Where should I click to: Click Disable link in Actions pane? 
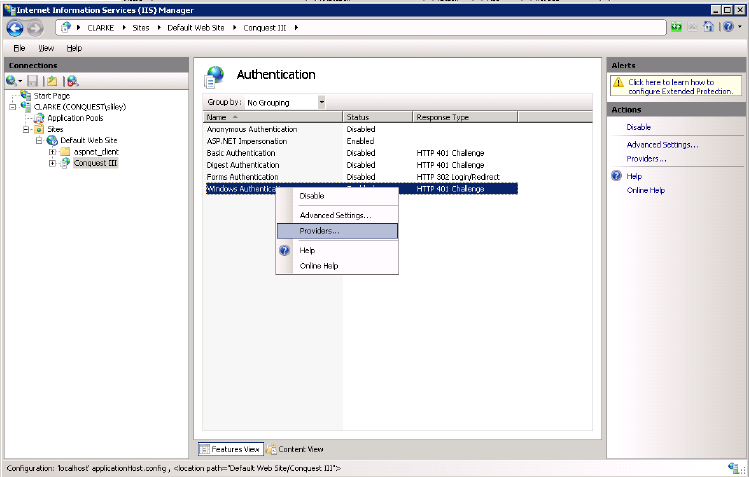pyautogui.click(x=639, y=127)
